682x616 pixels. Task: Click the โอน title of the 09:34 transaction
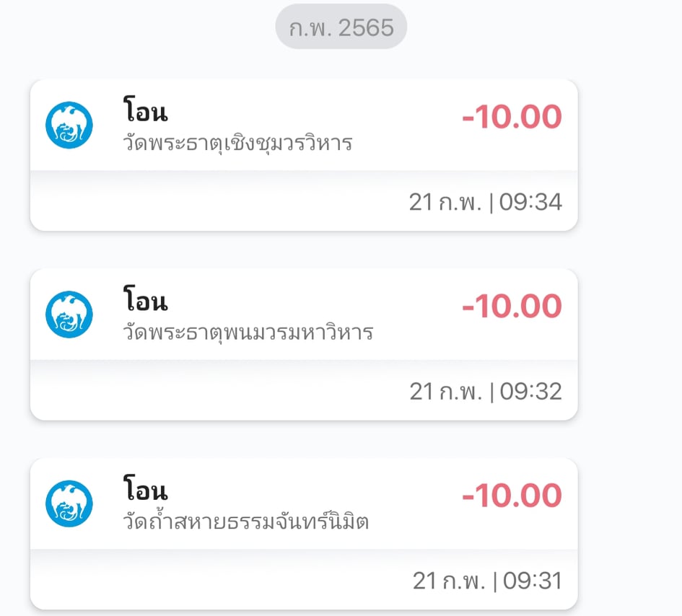(x=145, y=114)
